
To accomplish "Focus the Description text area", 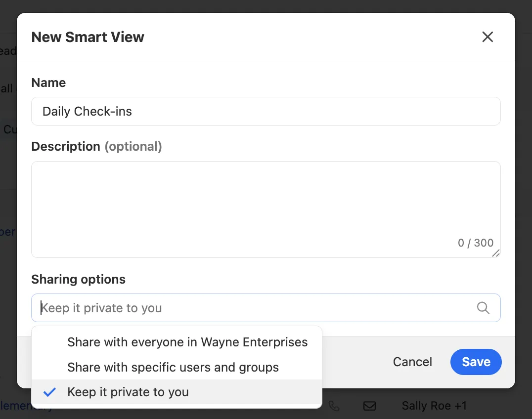I will click(x=266, y=209).
